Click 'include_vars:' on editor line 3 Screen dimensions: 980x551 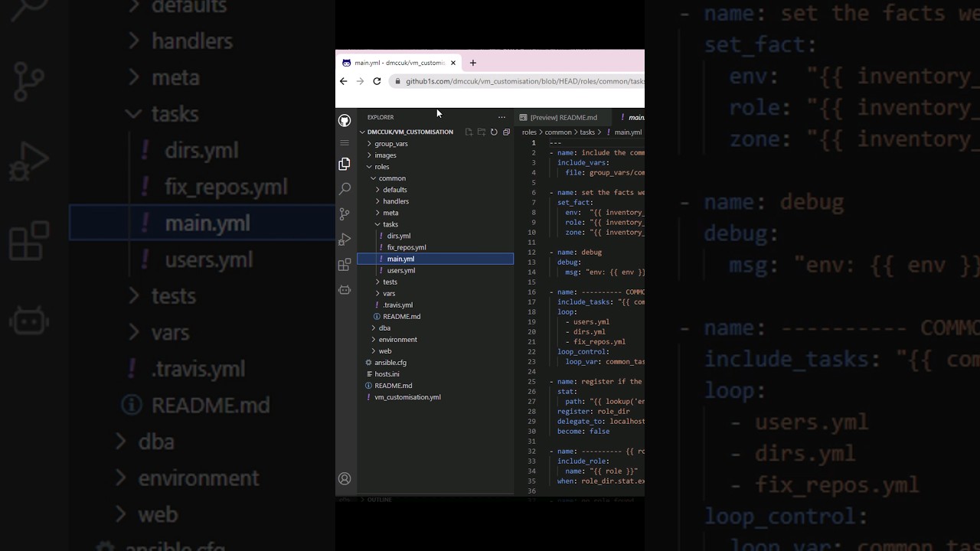click(x=583, y=162)
